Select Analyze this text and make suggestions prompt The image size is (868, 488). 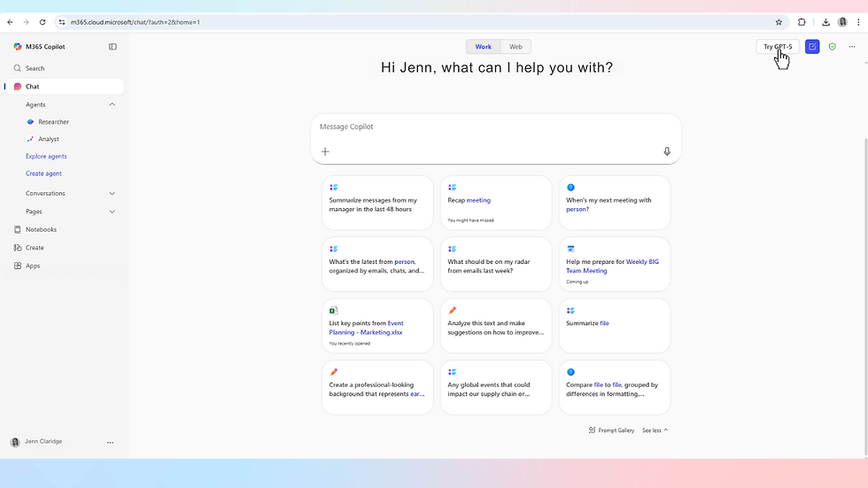(x=496, y=326)
